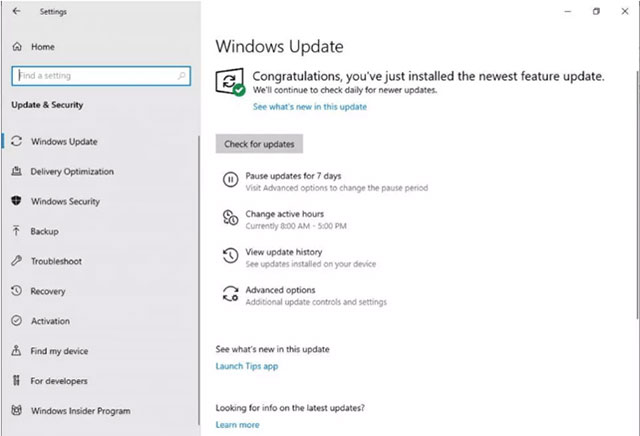Image resolution: width=640 pixels, height=436 pixels.
Task: Click 'See updates installed on your device' text
Action: [x=311, y=264]
